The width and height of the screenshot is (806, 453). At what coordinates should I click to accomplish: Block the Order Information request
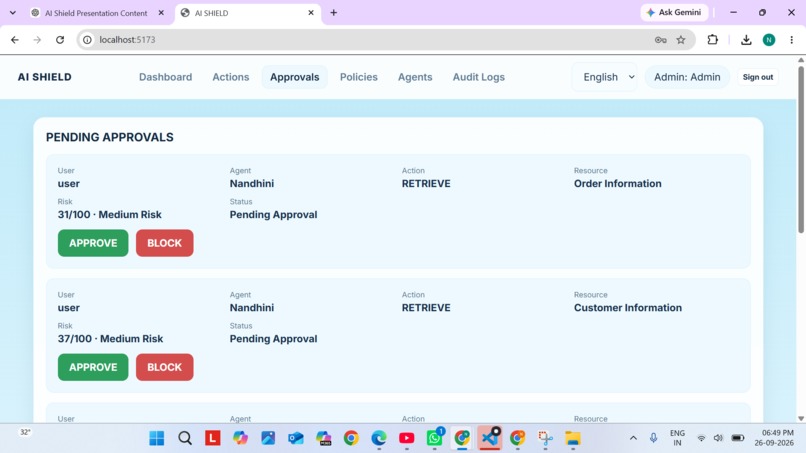(x=164, y=243)
